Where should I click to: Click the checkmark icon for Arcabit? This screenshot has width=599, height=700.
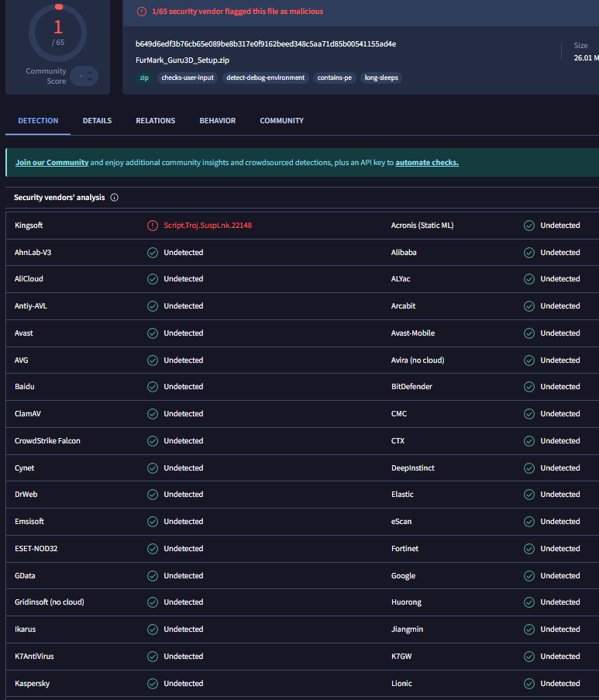pyautogui.click(x=529, y=306)
